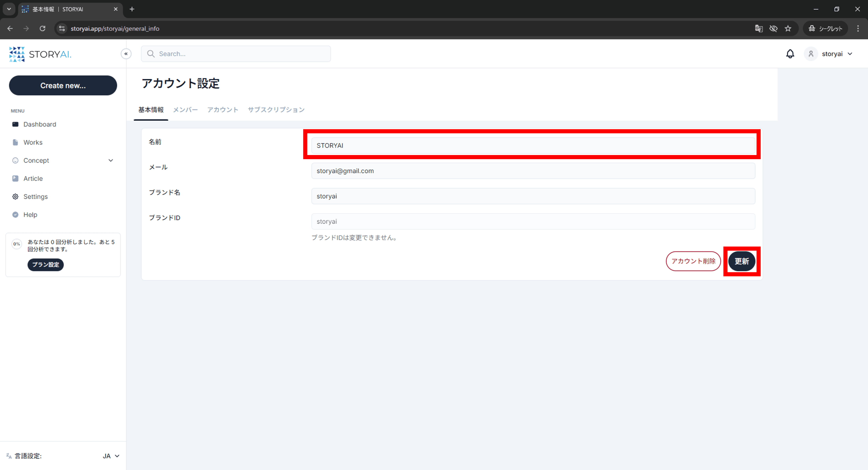Open the storyai account dropdown
868x470 pixels.
837,54
